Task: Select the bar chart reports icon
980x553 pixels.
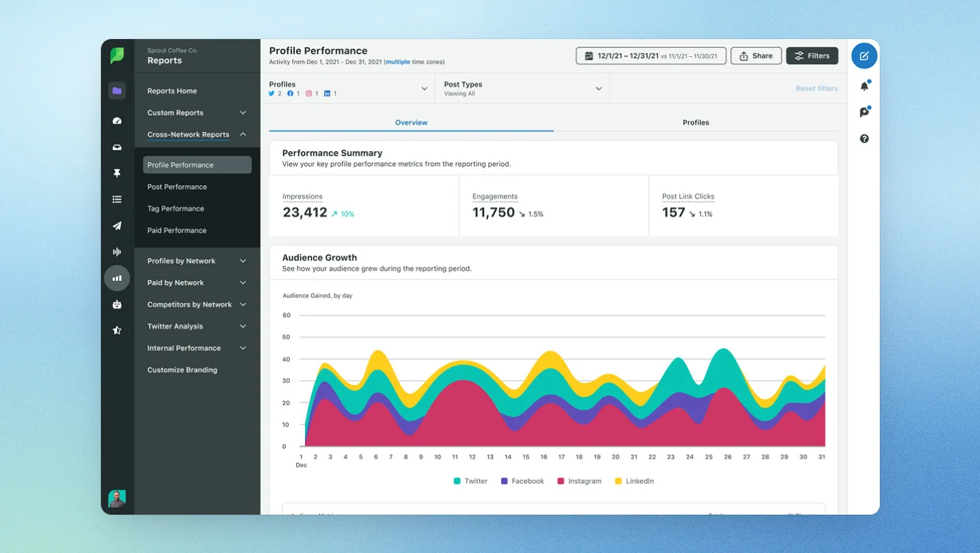Action: 117,278
